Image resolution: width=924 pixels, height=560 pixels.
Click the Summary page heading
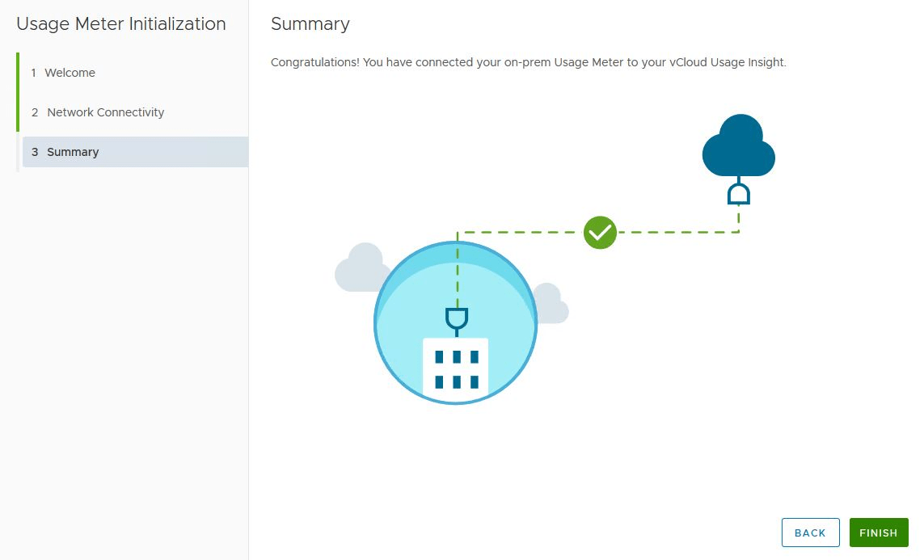pos(310,24)
